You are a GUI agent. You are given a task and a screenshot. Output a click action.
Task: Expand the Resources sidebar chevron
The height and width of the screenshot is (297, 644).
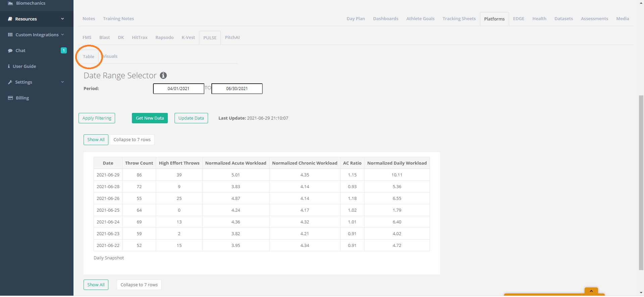62,19
